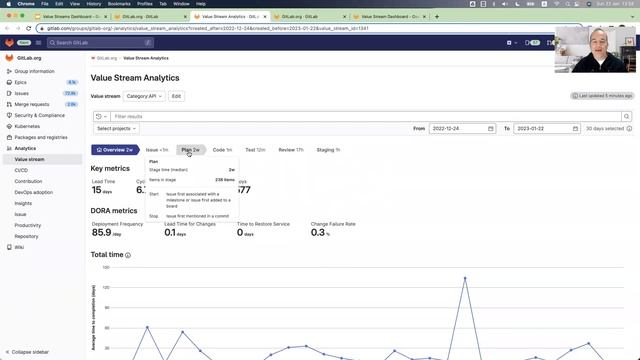Click the Wiki icon in the sidebar
640x360 pixels.
click(9, 247)
